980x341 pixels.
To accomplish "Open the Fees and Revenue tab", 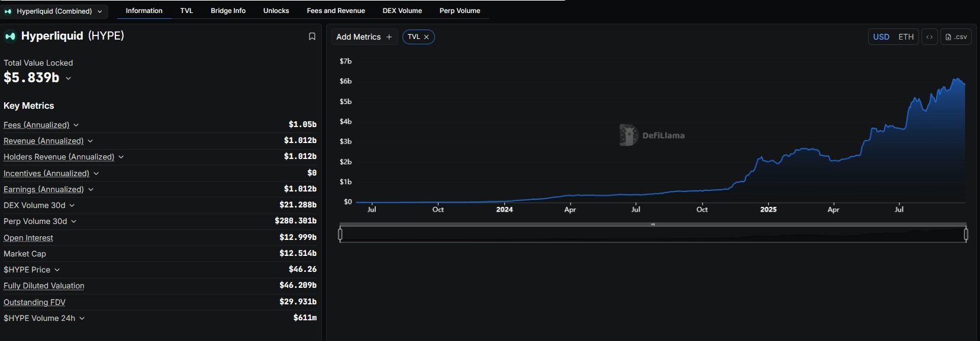I will [x=336, y=11].
